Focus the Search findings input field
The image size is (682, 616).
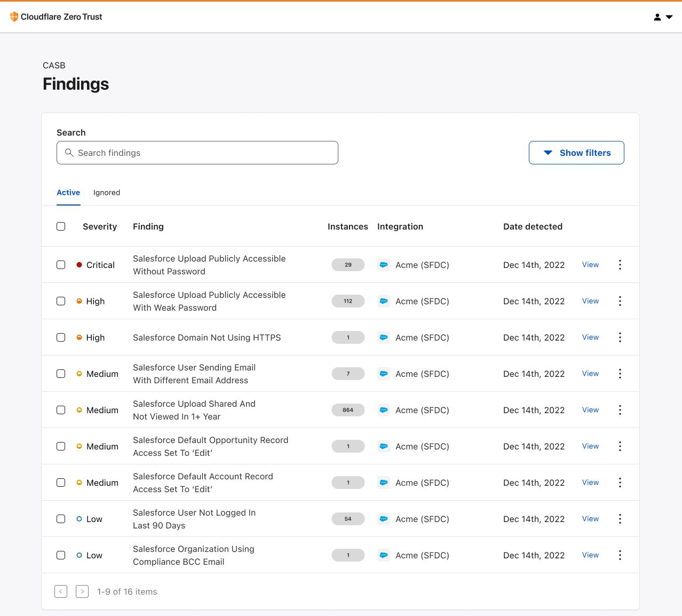(x=197, y=153)
